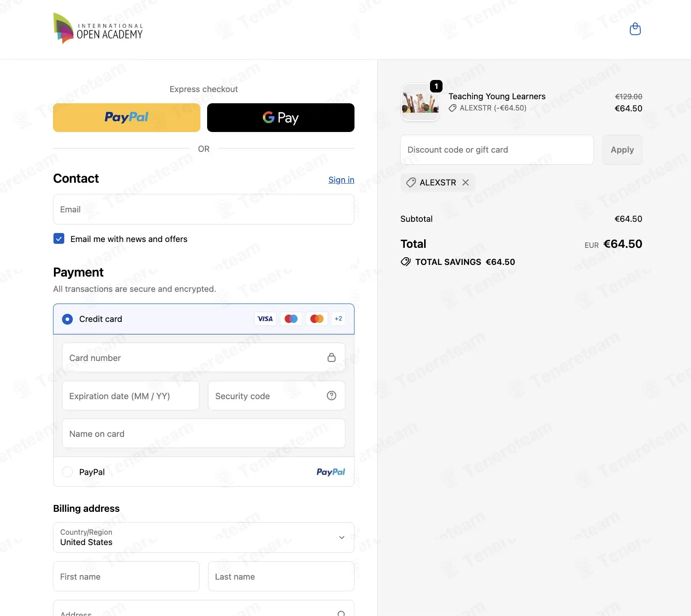This screenshot has height=616, width=691.
Task: Expand the Country/Region dropdown
Action: tap(204, 537)
